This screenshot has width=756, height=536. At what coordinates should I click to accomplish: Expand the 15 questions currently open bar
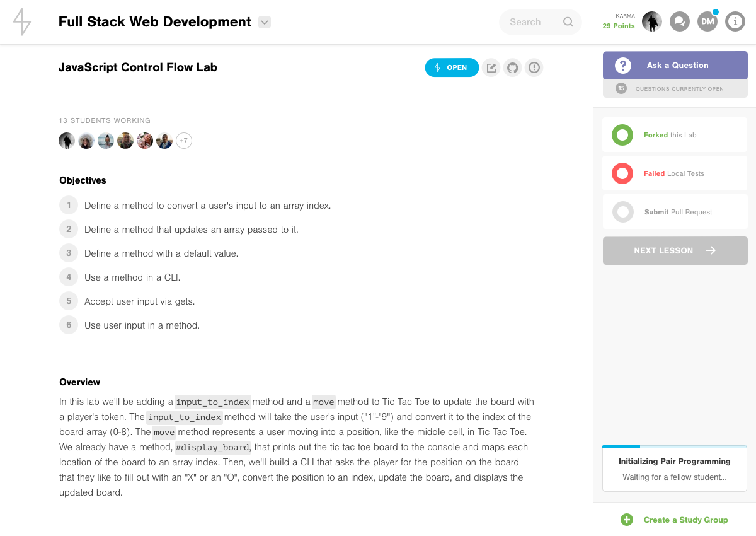point(675,89)
